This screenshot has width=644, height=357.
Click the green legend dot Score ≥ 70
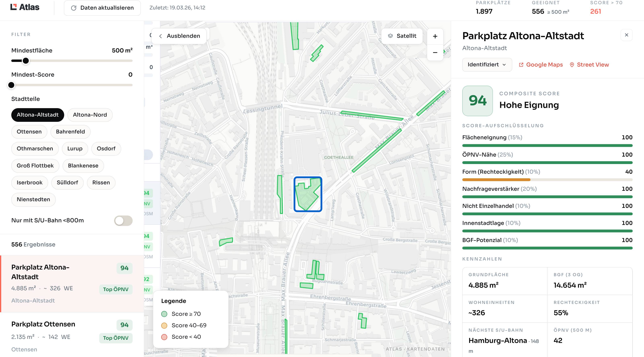(164, 314)
